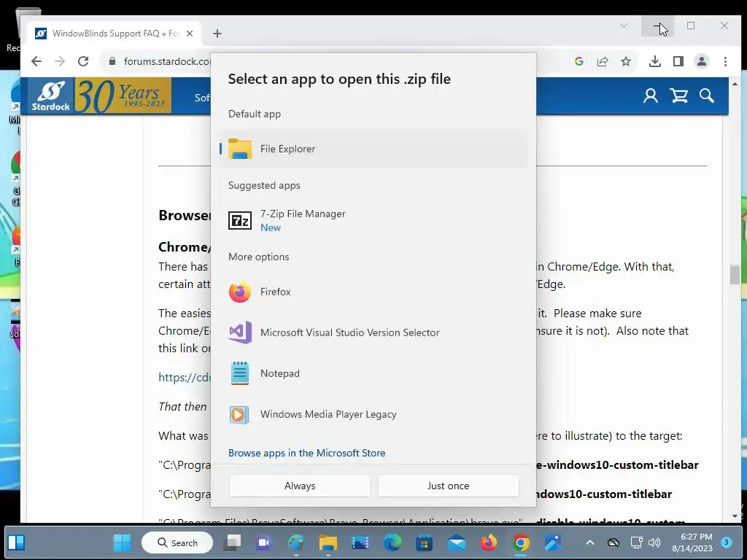
Task: Open the widgets button on the taskbar
Action: [16, 542]
